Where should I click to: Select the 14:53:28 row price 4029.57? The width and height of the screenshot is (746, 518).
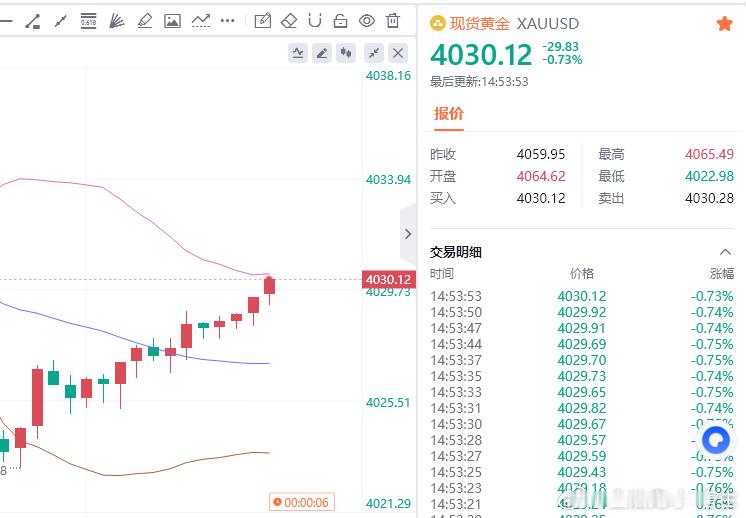point(582,440)
